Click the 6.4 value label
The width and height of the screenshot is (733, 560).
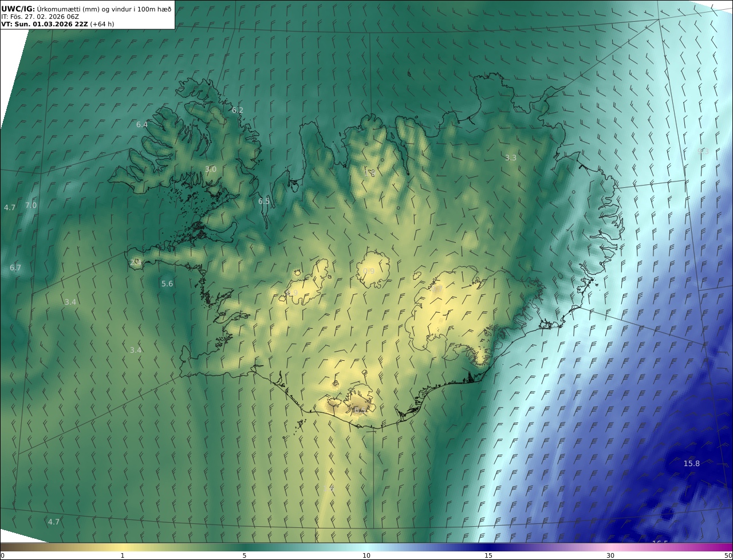coord(142,125)
